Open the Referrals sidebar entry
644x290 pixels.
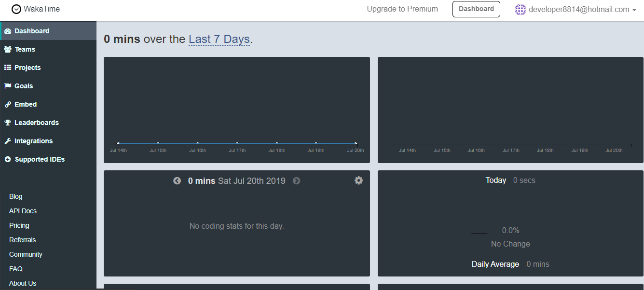click(x=22, y=239)
